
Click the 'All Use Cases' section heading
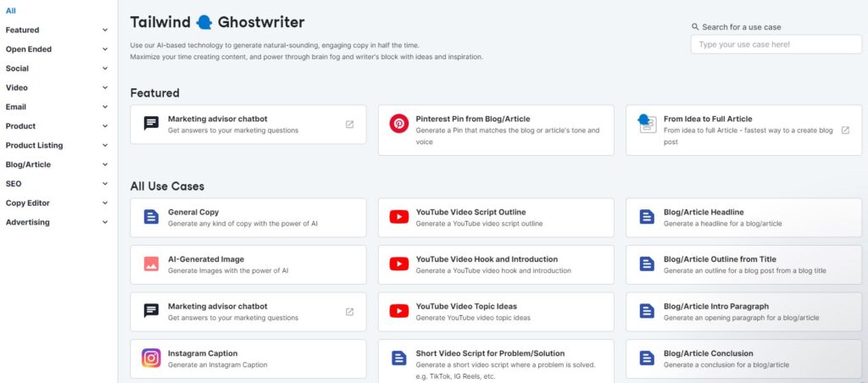pyautogui.click(x=167, y=186)
